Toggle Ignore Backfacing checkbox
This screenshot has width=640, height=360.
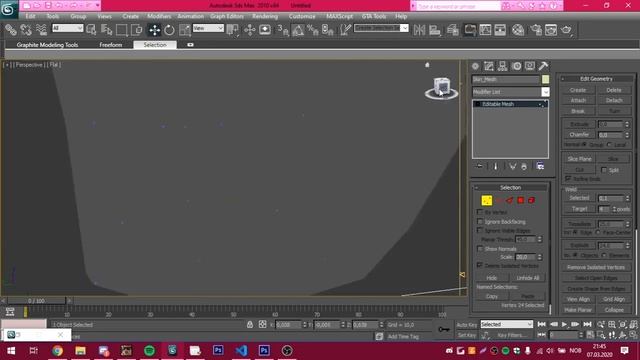pyautogui.click(x=480, y=221)
